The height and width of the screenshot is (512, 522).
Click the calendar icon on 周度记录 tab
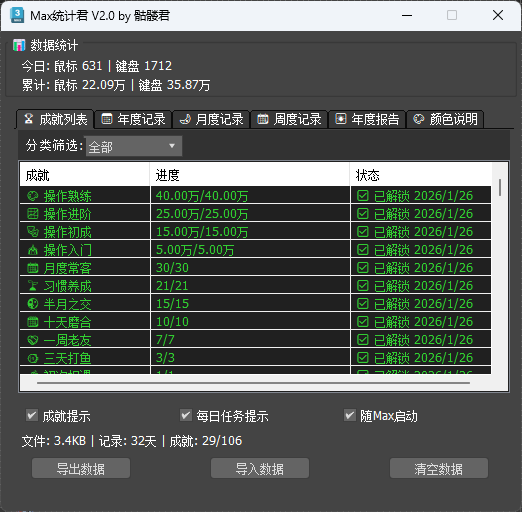(263, 119)
